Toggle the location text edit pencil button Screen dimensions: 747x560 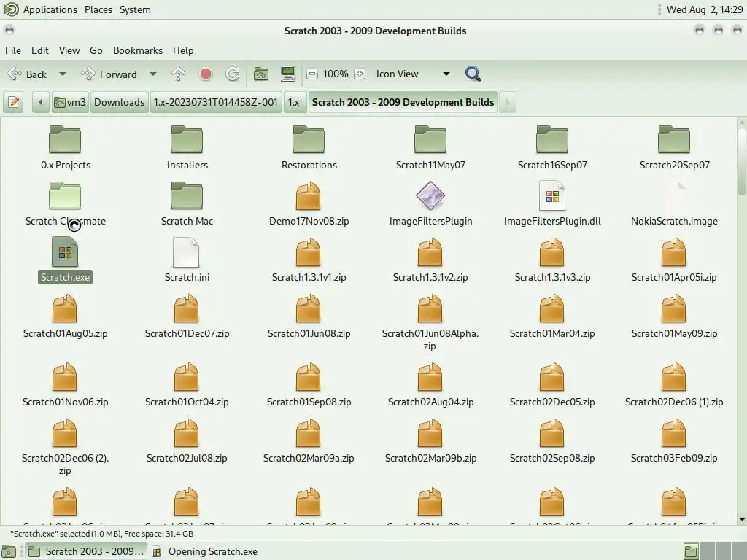pyautogui.click(x=14, y=102)
